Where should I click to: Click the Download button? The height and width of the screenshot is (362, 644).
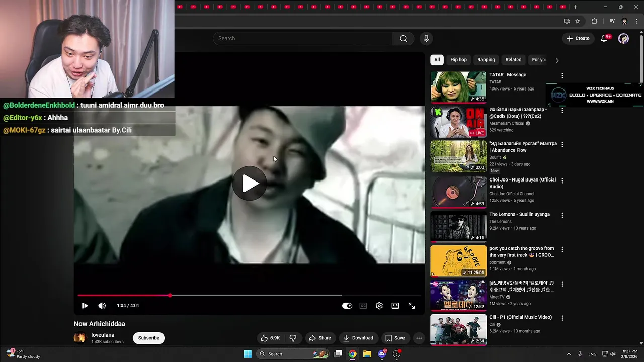358,338
